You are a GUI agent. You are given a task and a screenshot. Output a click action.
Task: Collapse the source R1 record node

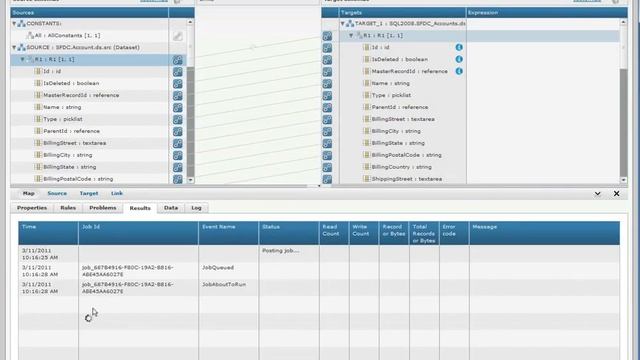[23, 60]
